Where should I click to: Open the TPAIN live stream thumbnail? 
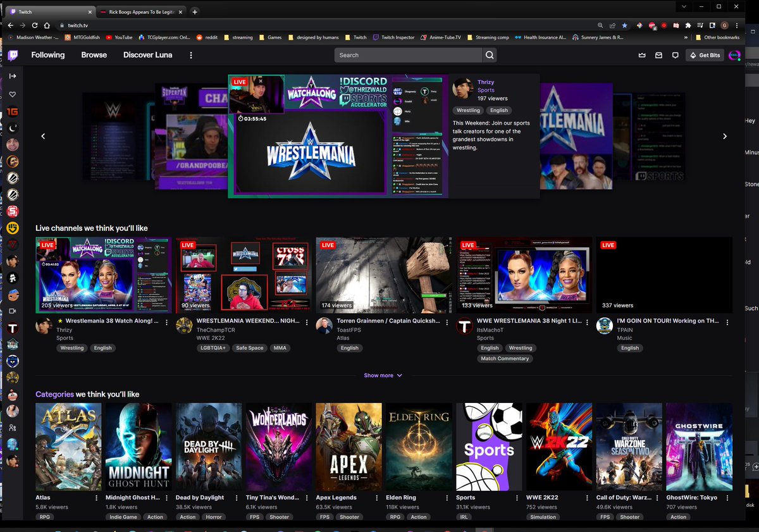tap(664, 275)
